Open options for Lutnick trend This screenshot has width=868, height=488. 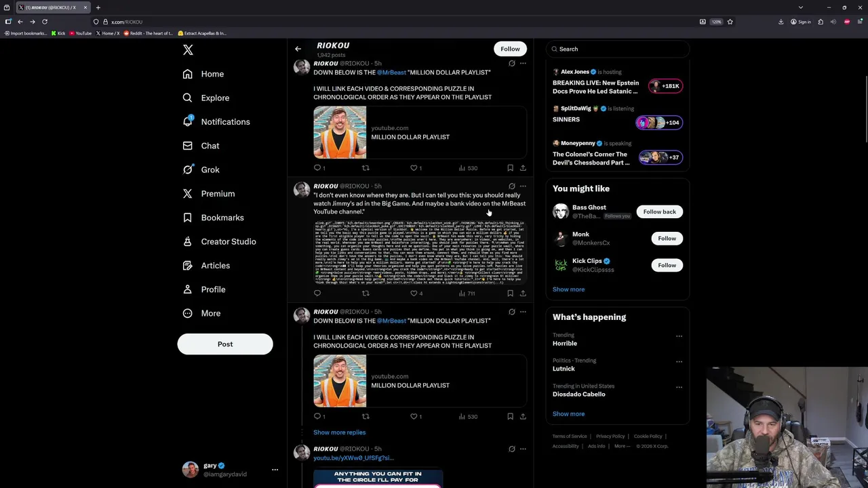679,361
